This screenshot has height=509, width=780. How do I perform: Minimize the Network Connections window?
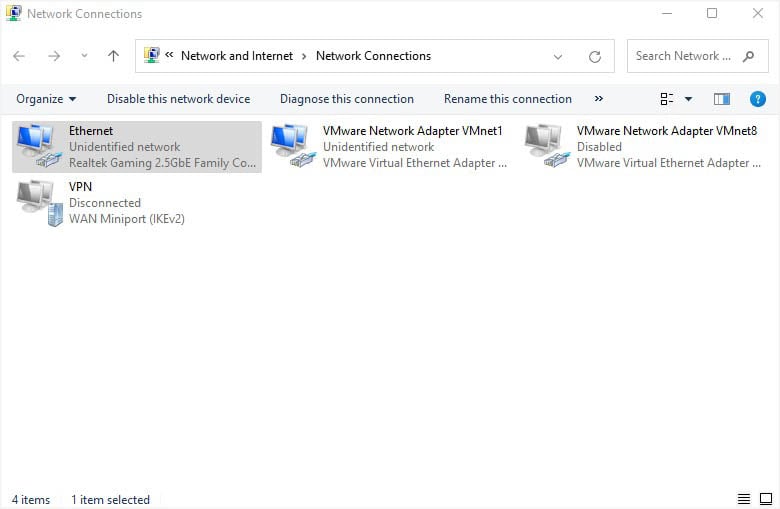coord(667,13)
